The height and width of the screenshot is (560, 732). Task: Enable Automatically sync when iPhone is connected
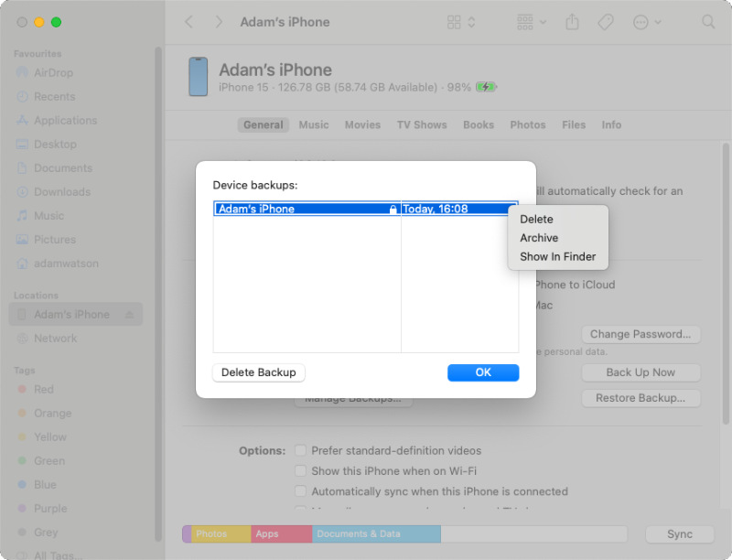(301, 491)
